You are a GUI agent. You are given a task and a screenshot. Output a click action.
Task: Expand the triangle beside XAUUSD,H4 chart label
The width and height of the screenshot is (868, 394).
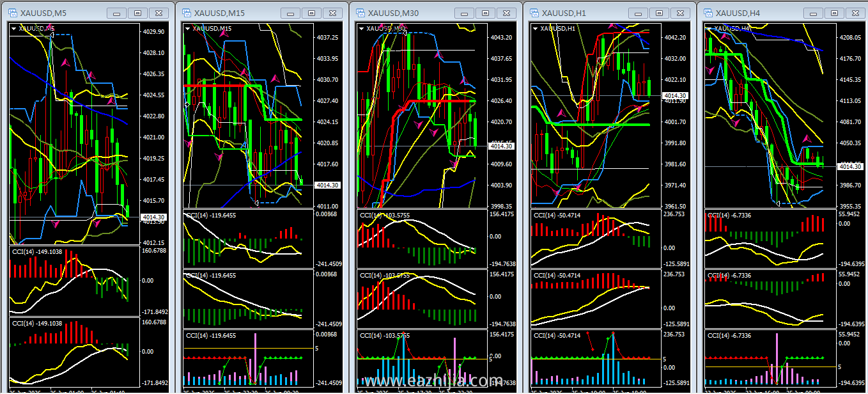coord(709,28)
